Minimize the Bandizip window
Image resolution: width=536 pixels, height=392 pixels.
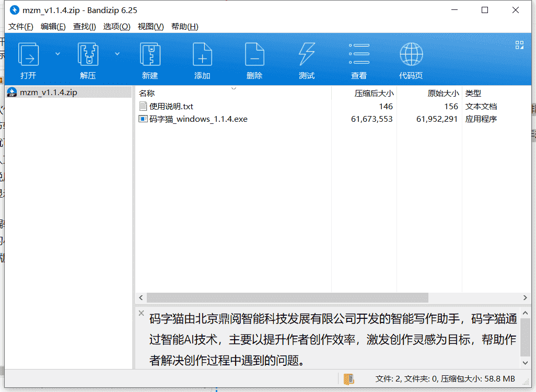[455, 10]
